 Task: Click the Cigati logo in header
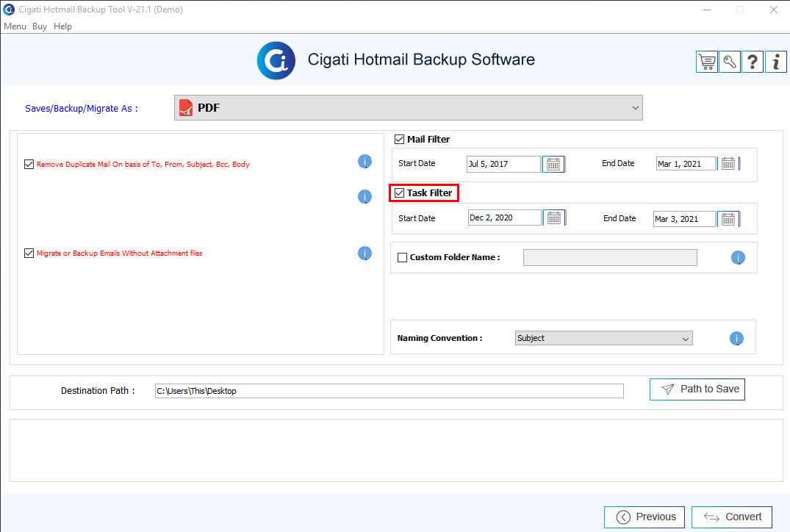tap(276, 60)
